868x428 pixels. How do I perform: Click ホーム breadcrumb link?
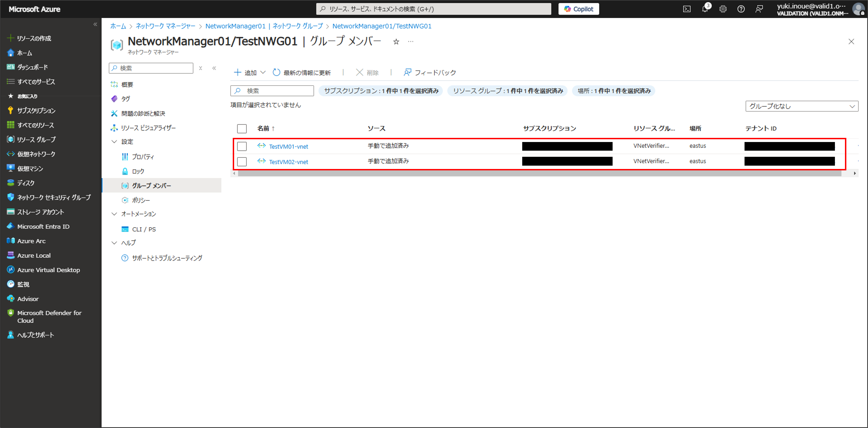[118, 26]
